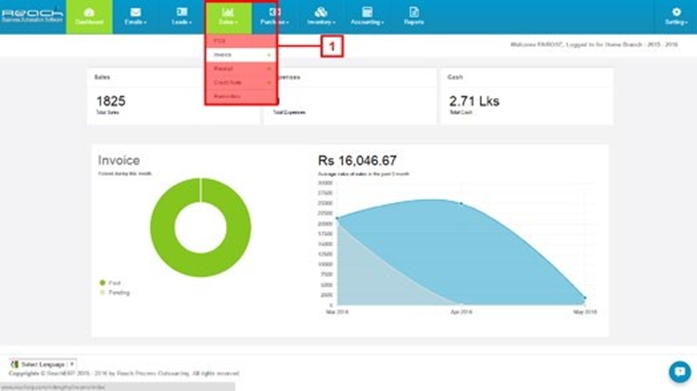Open the Dashboard home icon
This screenshot has height=391, width=697.
coord(89,12)
